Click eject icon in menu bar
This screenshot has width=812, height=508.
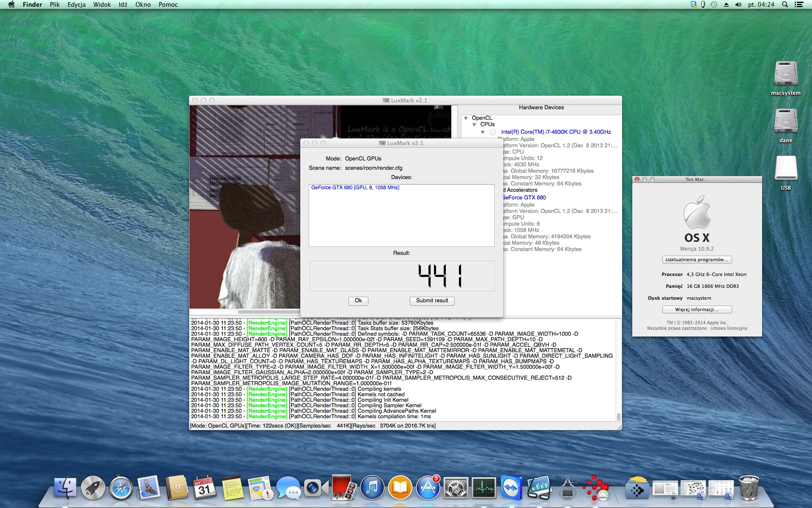(726, 5)
